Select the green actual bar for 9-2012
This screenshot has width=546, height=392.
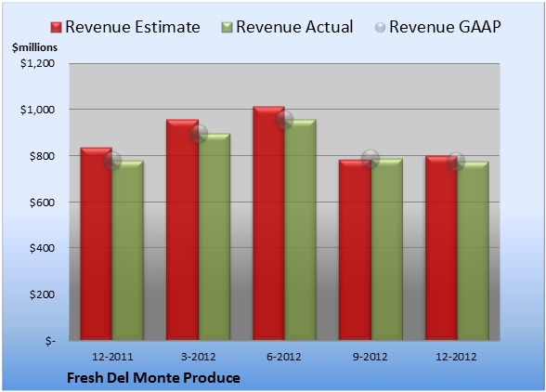[x=387, y=249]
